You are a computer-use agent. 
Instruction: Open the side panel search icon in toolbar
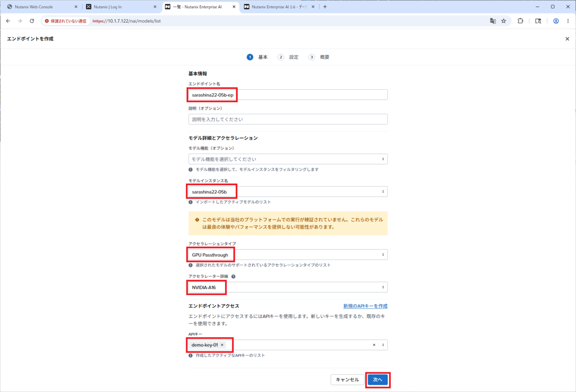pos(538,21)
